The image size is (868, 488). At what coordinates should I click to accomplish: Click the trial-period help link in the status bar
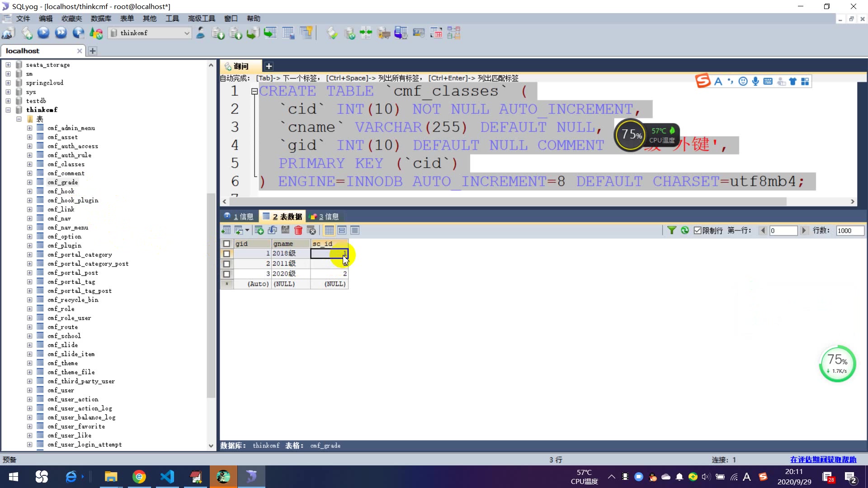tap(823, 460)
